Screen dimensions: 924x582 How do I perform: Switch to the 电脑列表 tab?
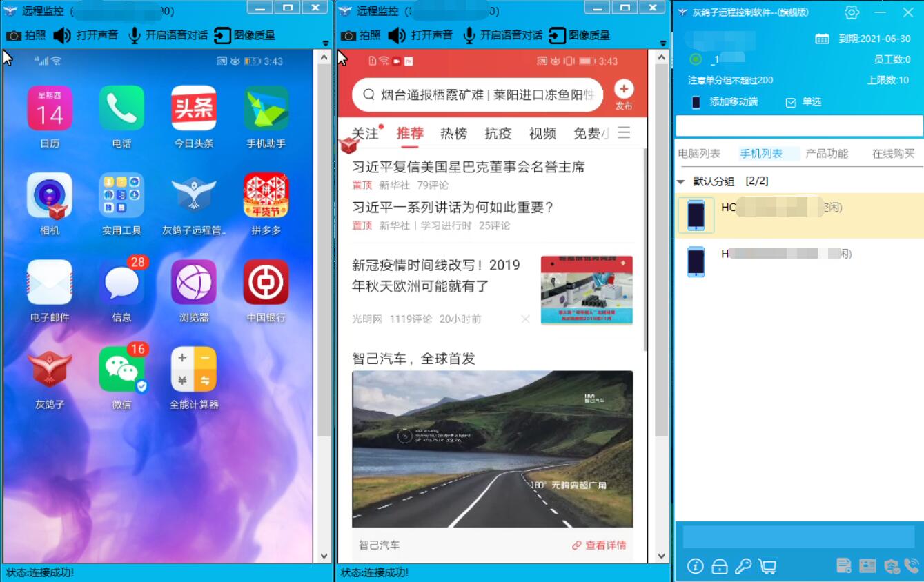click(698, 154)
